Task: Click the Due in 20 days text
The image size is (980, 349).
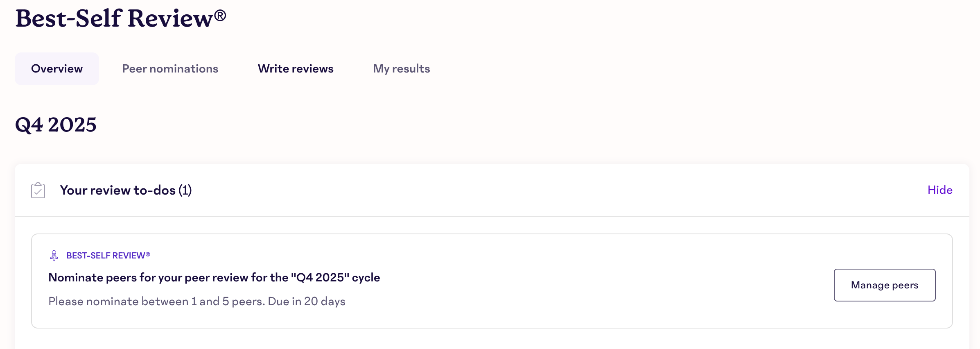Action: (x=307, y=301)
